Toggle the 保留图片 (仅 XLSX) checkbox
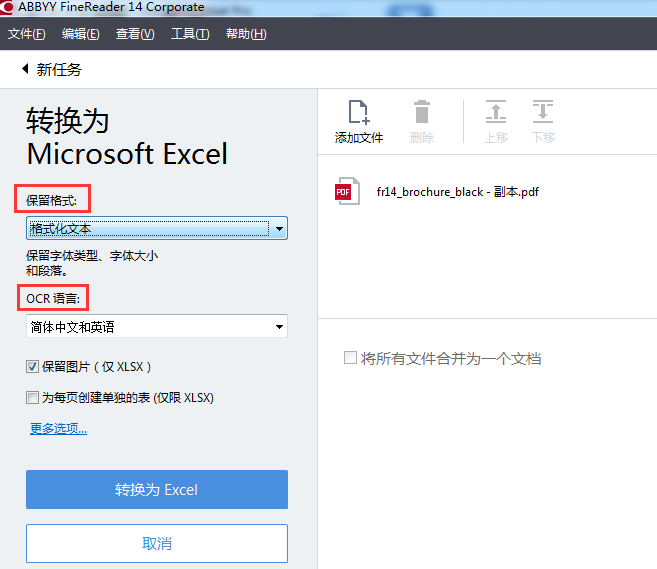This screenshot has height=569, width=657. 32,367
